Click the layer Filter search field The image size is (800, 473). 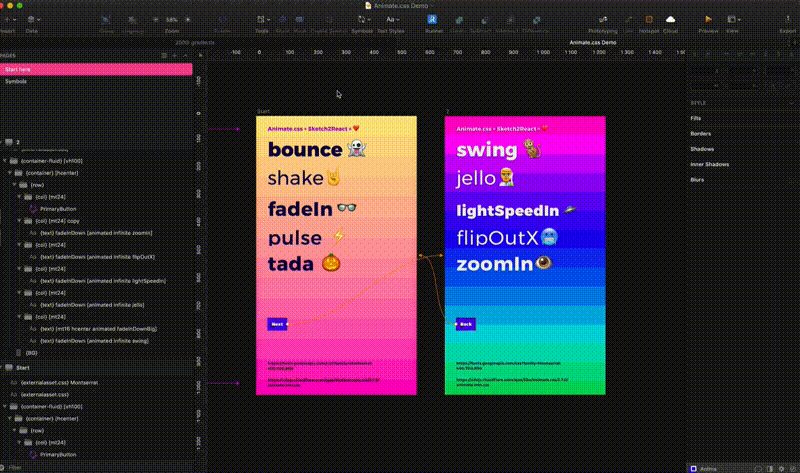pos(97,467)
